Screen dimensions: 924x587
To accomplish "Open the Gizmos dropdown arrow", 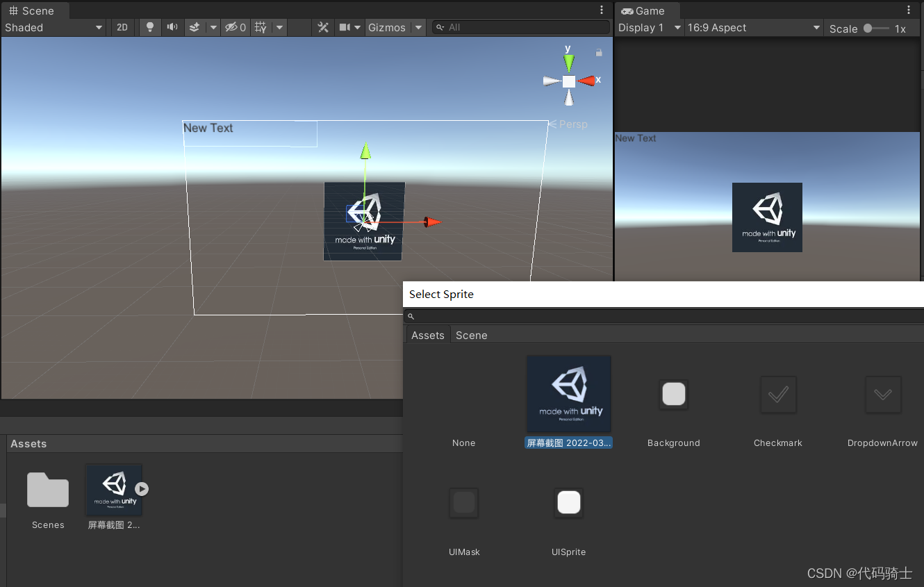I will [418, 28].
